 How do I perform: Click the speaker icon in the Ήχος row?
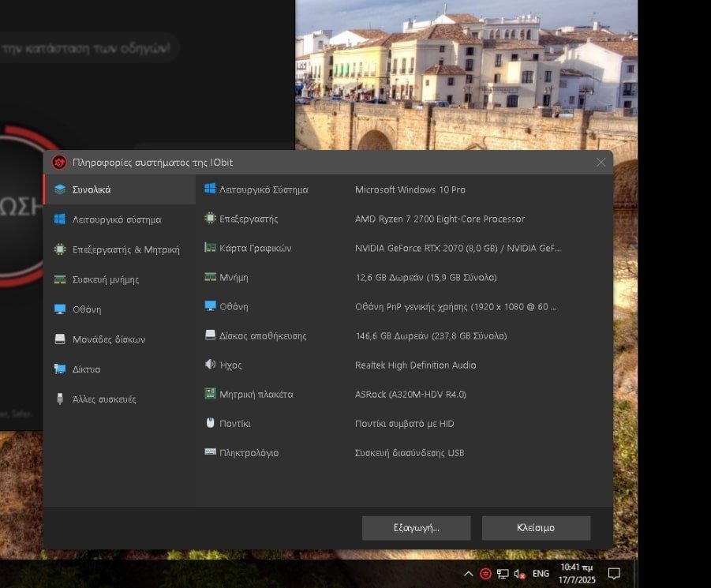210,364
